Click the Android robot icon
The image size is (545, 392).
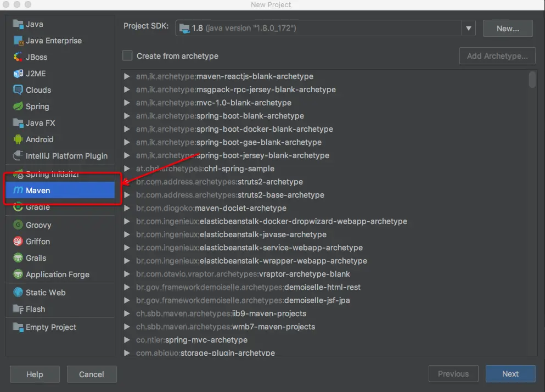pyautogui.click(x=18, y=139)
